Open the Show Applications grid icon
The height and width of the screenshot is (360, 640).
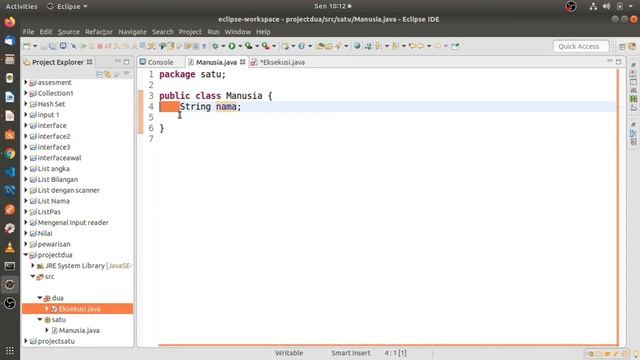(x=10, y=351)
